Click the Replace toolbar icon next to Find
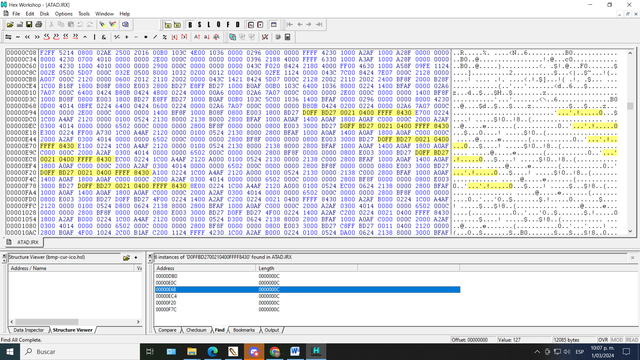 112,24
